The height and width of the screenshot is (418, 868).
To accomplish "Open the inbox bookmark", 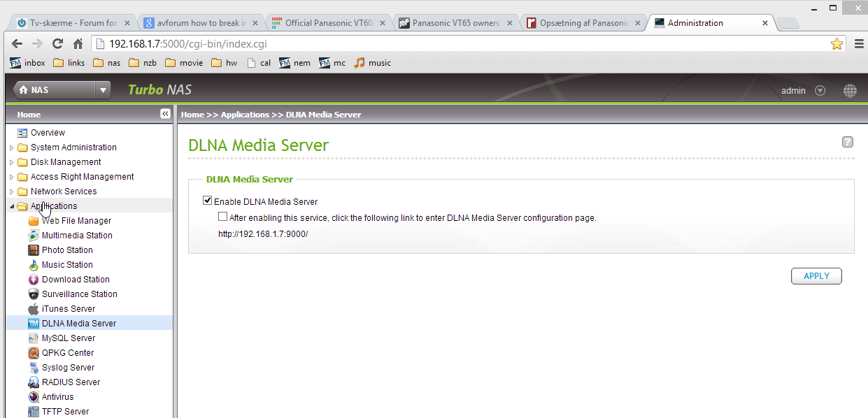I will [x=27, y=63].
